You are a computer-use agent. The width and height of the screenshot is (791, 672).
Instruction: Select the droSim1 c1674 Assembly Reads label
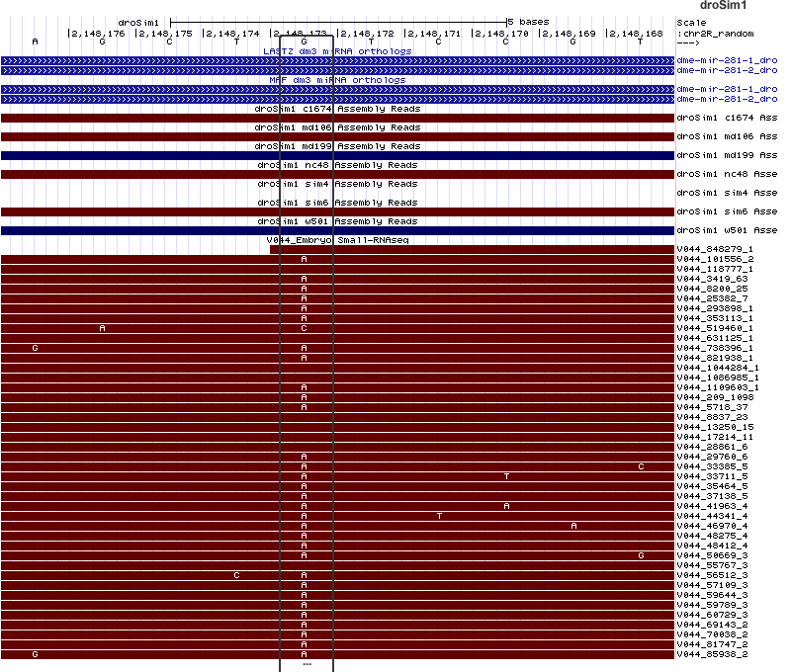[336, 109]
